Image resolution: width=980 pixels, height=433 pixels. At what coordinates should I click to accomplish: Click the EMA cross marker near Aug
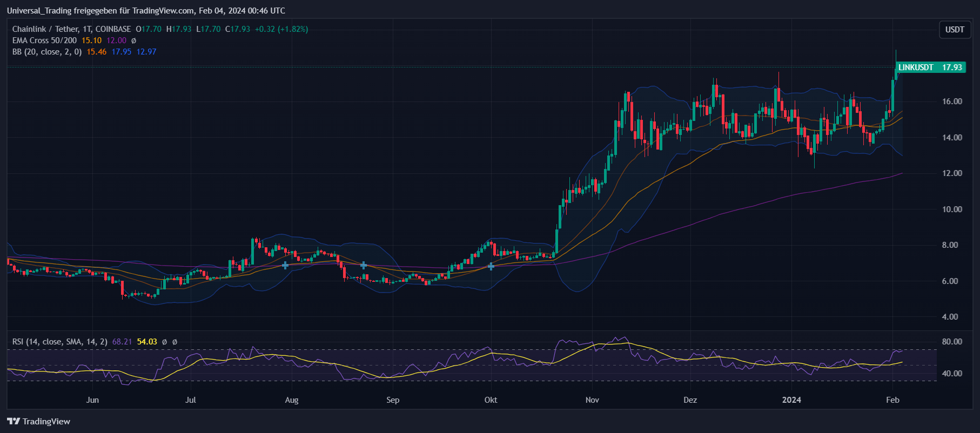click(x=285, y=265)
